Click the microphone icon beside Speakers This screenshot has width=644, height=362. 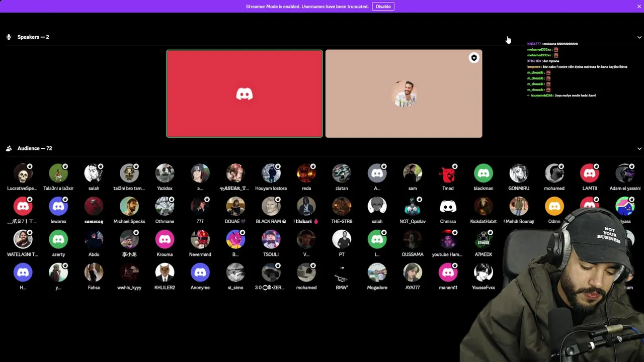[9, 37]
